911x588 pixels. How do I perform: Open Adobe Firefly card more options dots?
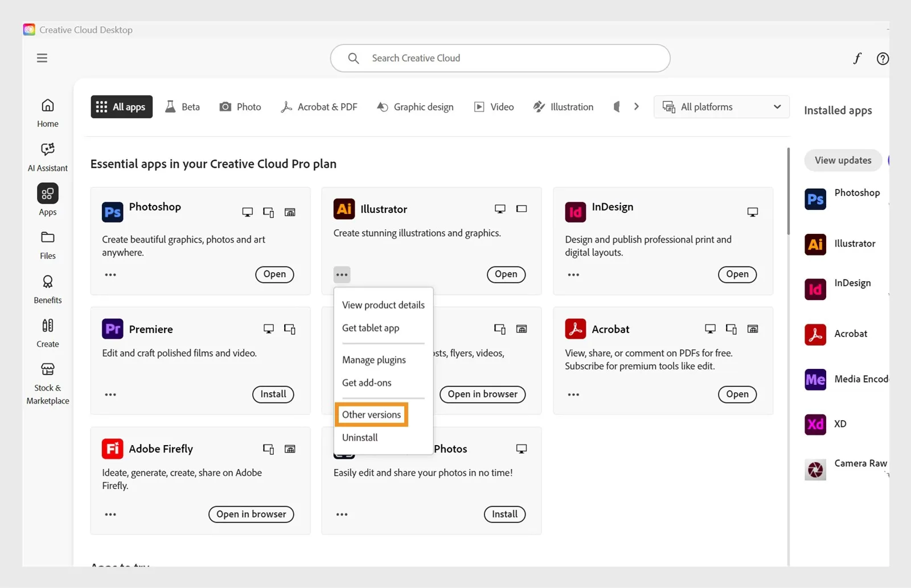[x=110, y=515]
